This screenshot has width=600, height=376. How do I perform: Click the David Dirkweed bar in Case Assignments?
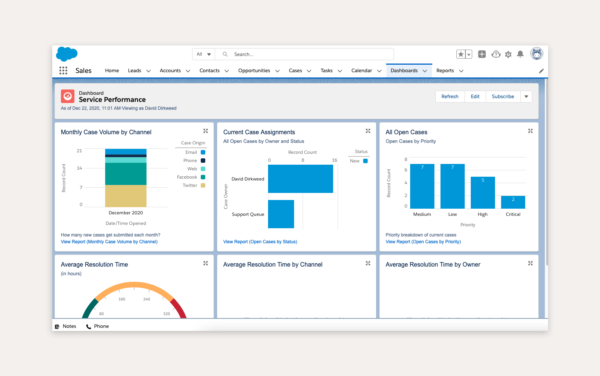(300, 179)
